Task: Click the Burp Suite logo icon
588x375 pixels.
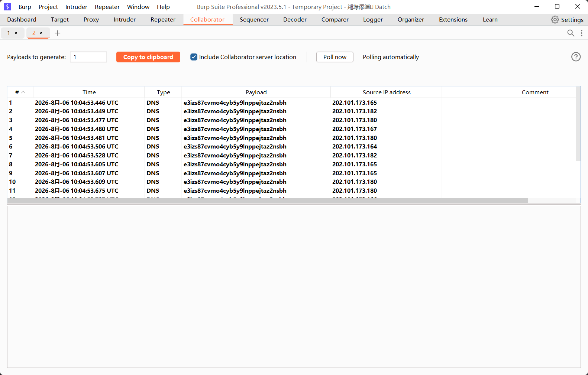Action: tap(7, 7)
